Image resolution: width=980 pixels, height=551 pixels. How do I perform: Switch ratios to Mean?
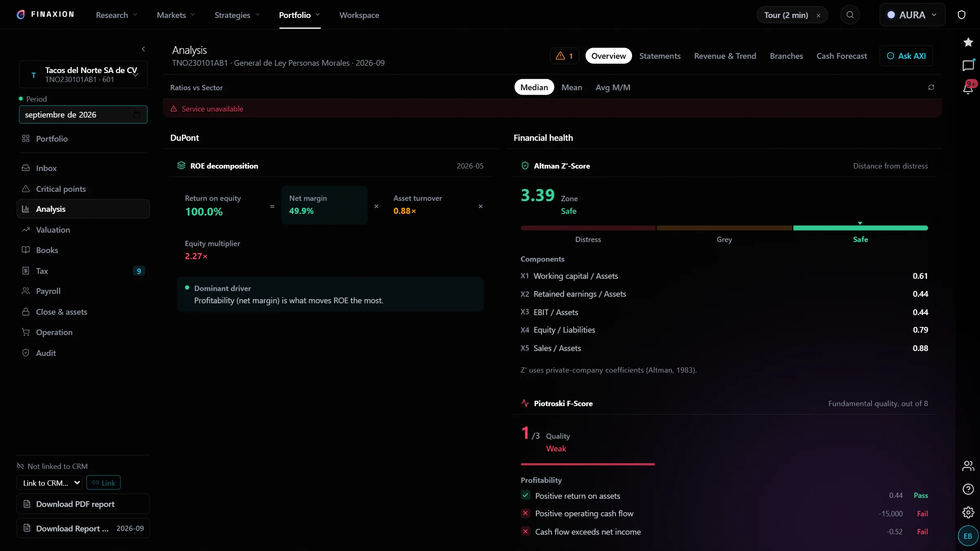pos(572,87)
